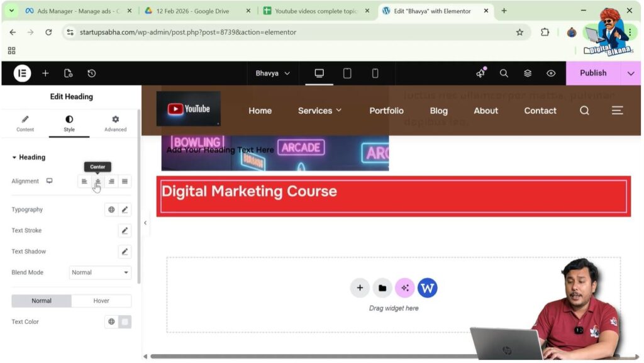The image size is (644, 363).
Task: Click Home in the site navigation
Action: 260,111
